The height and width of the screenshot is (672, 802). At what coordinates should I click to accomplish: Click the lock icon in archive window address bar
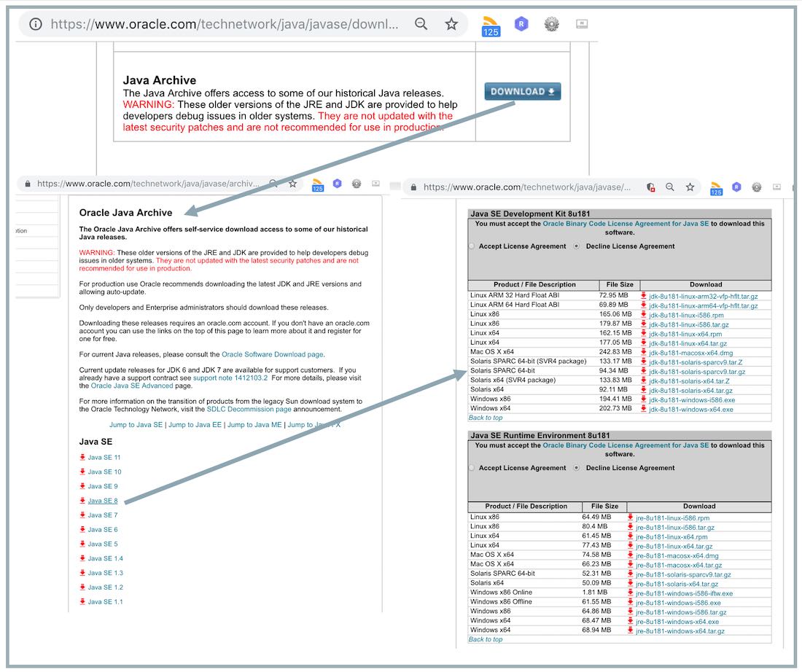[x=28, y=184]
